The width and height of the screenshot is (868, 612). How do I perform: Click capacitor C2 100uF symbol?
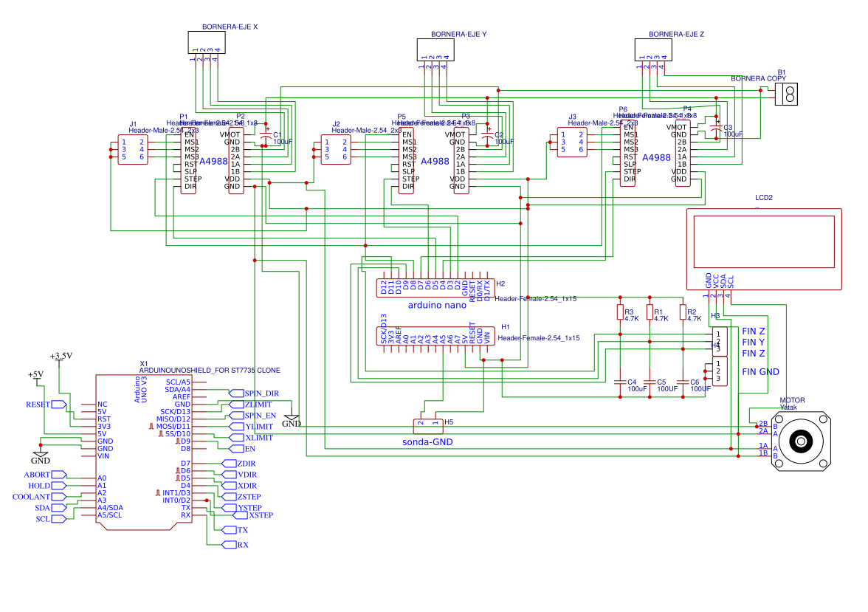click(488, 134)
